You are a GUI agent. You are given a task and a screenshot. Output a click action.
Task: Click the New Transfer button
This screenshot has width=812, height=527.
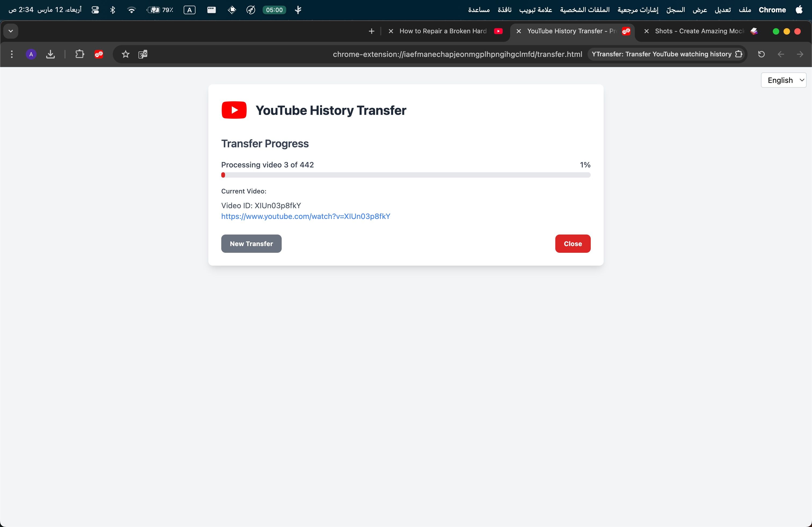coord(251,244)
